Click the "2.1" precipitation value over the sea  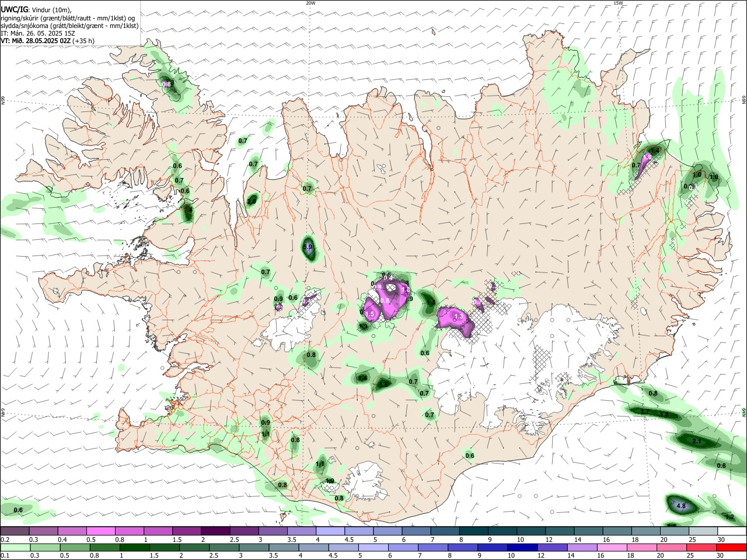point(696,442)
